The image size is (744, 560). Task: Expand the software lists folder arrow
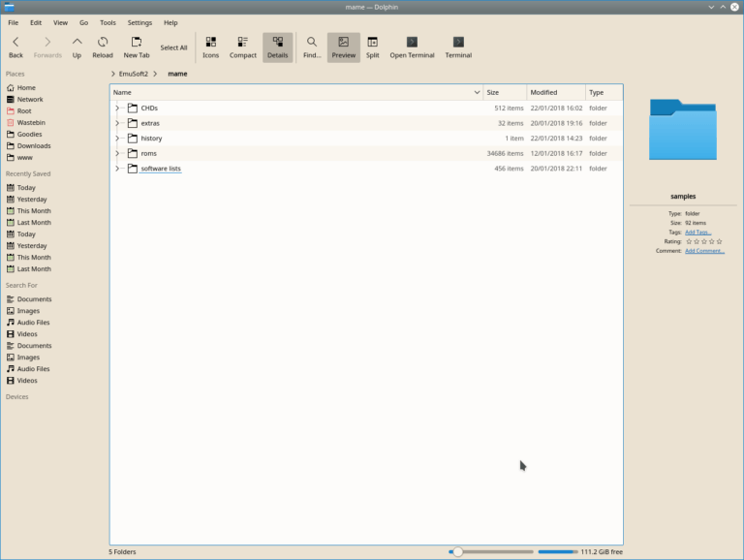(x=117, y=169)
